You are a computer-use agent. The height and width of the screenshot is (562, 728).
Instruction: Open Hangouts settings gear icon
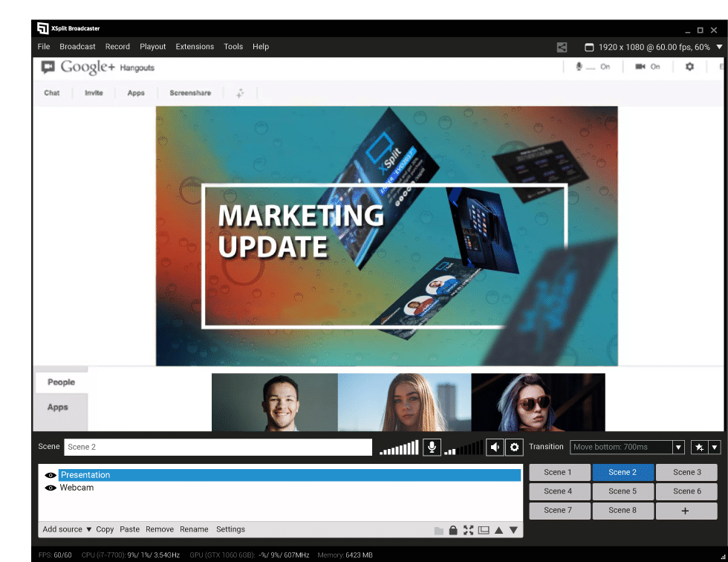[x=690, y=67]
